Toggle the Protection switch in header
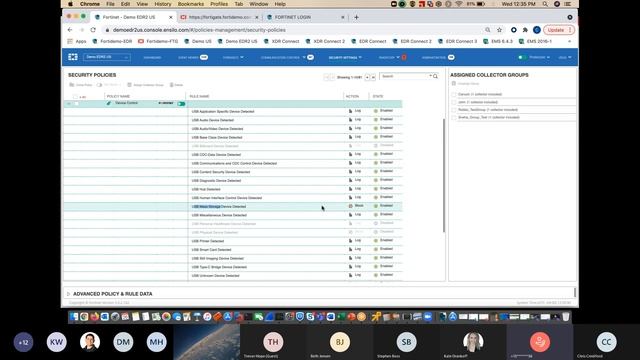Viewport: 640px width, 360px height. pyautogui.click(x=522, y=58)
